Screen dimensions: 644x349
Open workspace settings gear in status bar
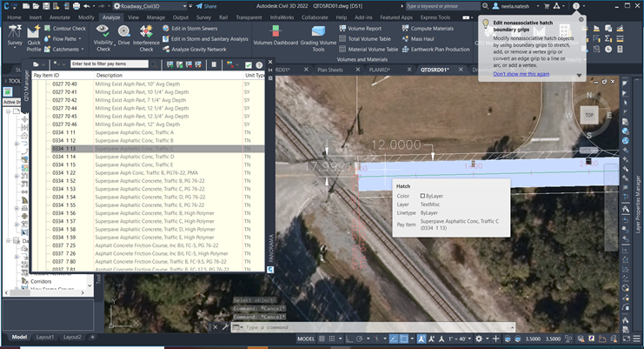tap(479, 339)
